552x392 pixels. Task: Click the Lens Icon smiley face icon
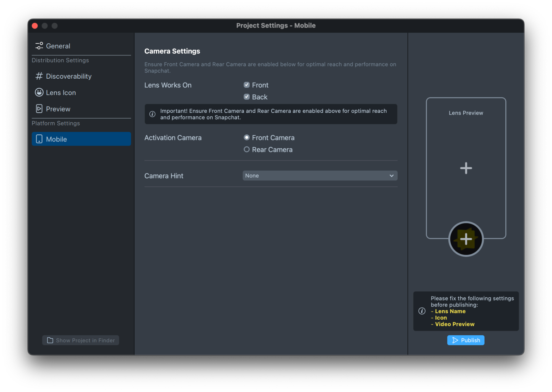[x=39, y=92]
